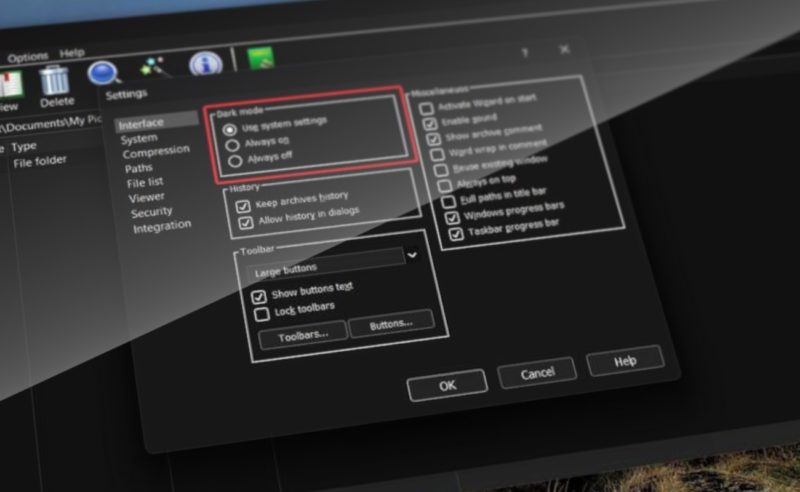Click the question mark help icon in dialog title
This screenshot has width=800, height=492.
[524, 53]
